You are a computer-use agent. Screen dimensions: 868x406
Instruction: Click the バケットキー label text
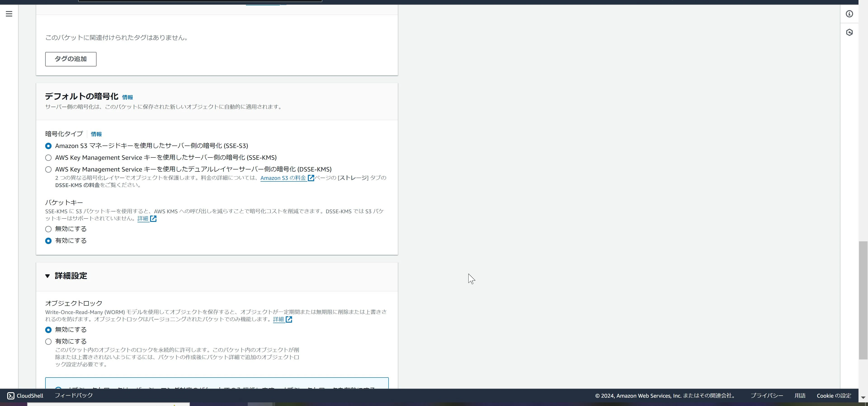pos(64,202)
